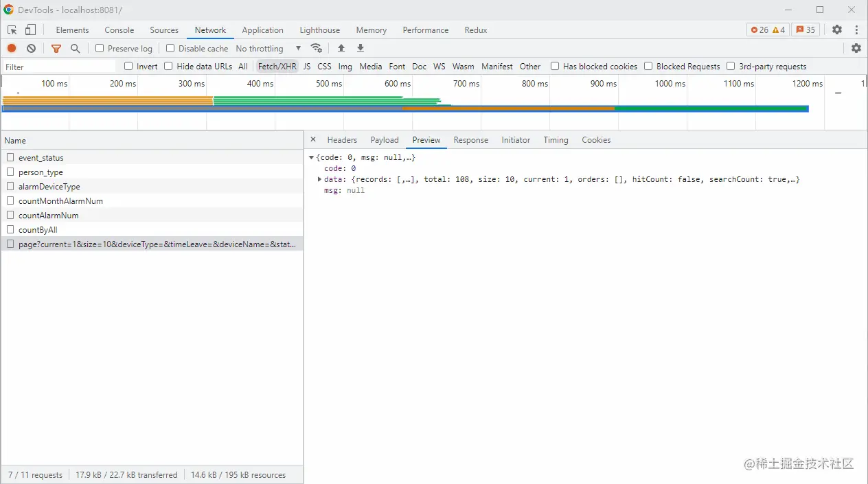Click the Chrome DevTools title icon

pos(8,10)
